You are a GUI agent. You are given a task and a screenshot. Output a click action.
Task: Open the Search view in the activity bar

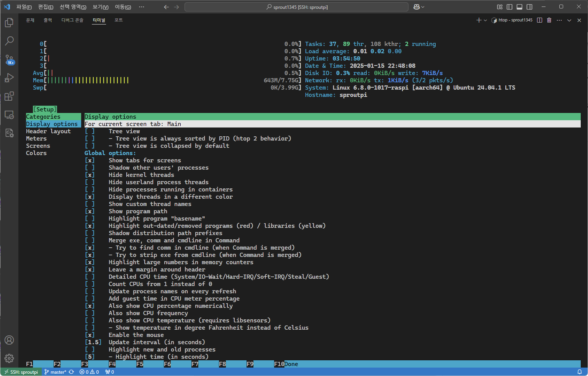coord(9,41)
